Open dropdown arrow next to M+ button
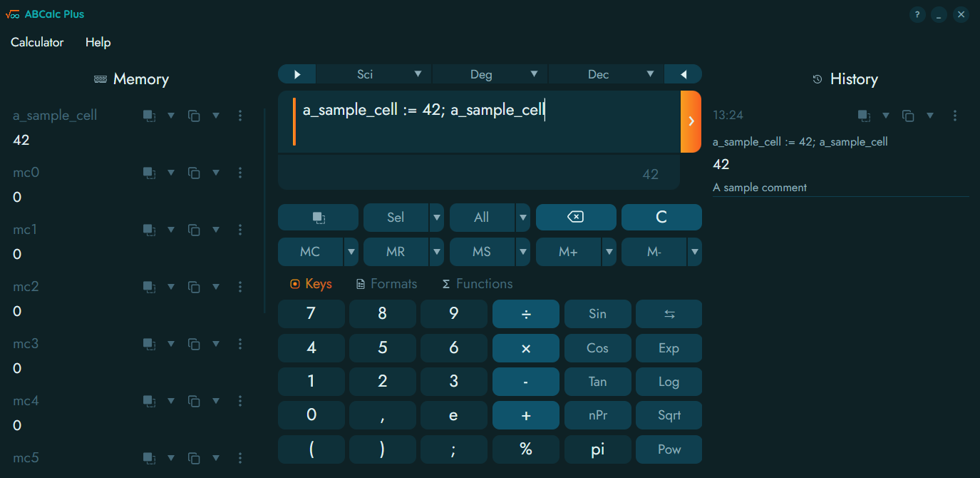The image size is (980, 478). pos(609,252)
